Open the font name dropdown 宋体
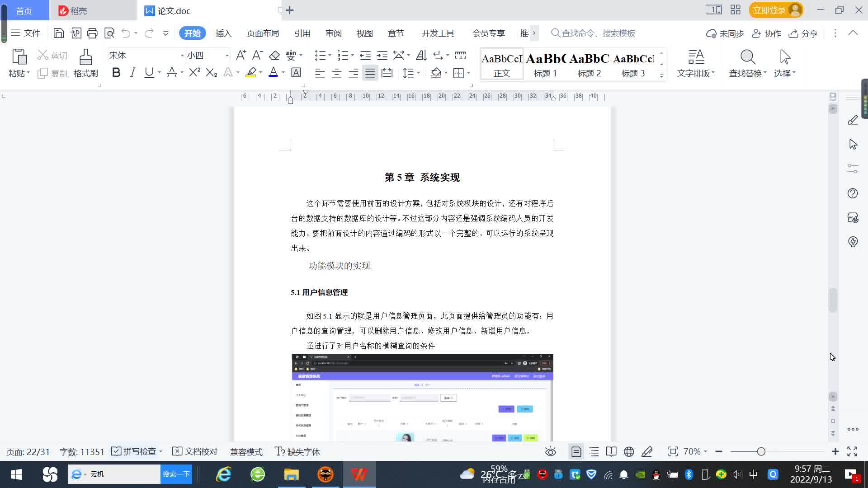The width and height of the screenshot is (868, 488). (x=182, y=56)
